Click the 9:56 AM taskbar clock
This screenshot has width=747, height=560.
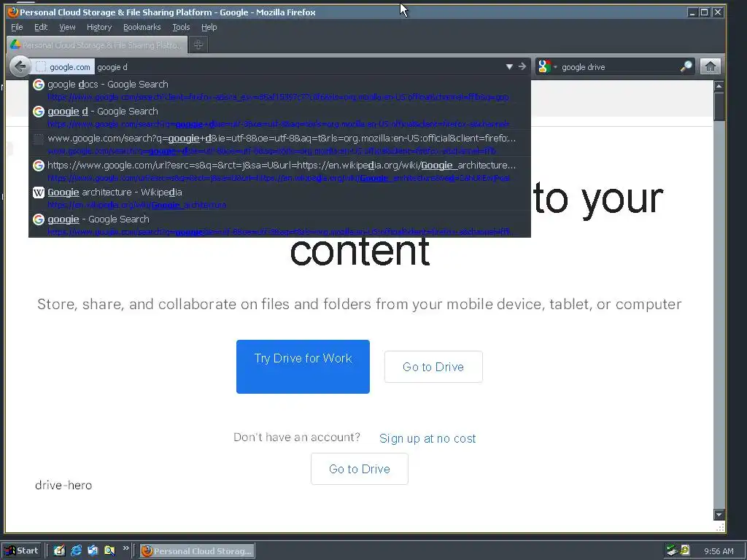point(719,551)
